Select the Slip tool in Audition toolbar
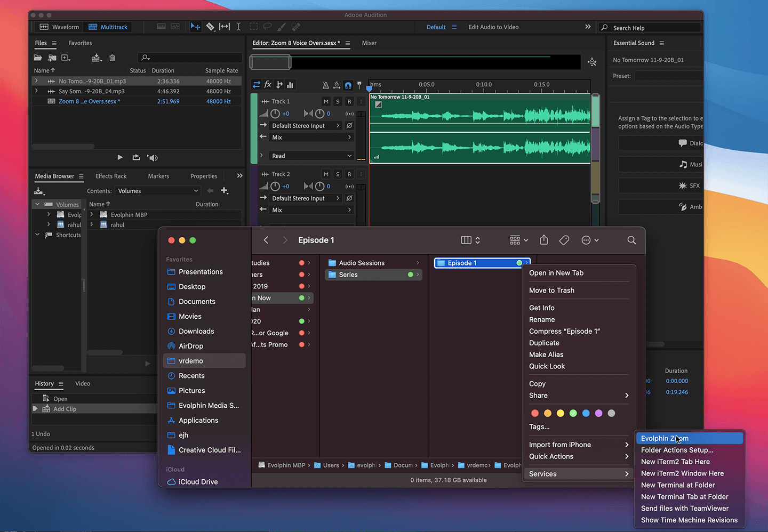 click(225, 27)
